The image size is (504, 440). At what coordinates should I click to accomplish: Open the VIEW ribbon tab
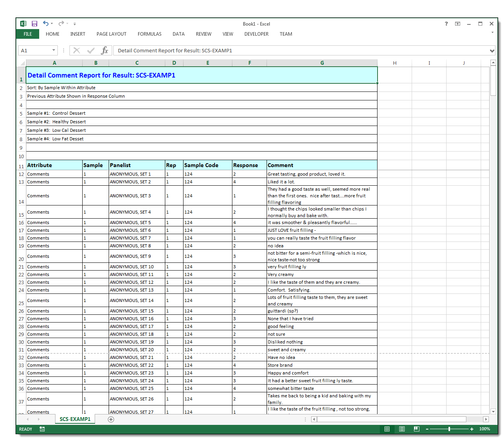coord(228,34)
